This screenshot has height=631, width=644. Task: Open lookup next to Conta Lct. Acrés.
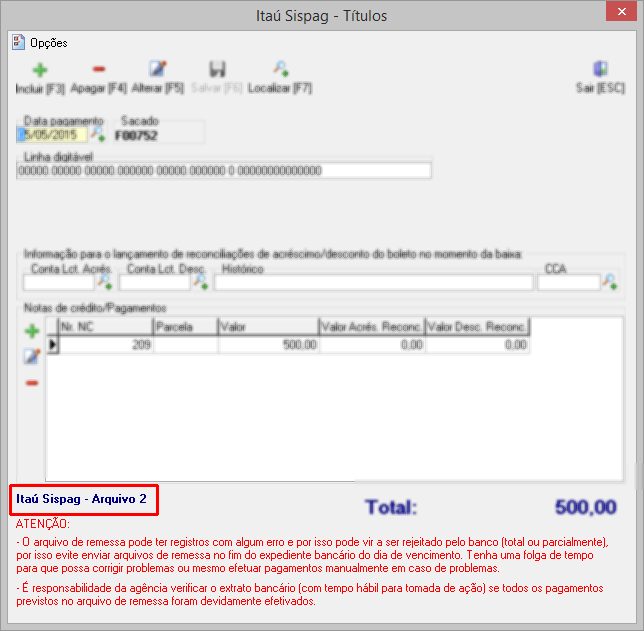coord(105,282)
